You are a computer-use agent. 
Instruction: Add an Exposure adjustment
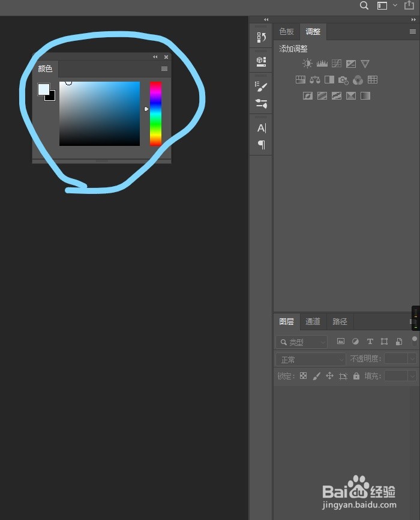(351, 64)
